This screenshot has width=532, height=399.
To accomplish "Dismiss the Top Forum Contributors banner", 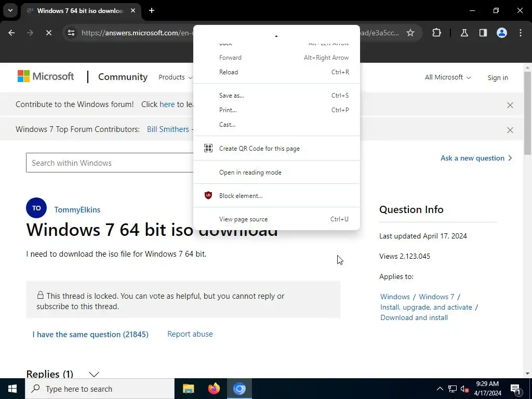I will (510, 130).
